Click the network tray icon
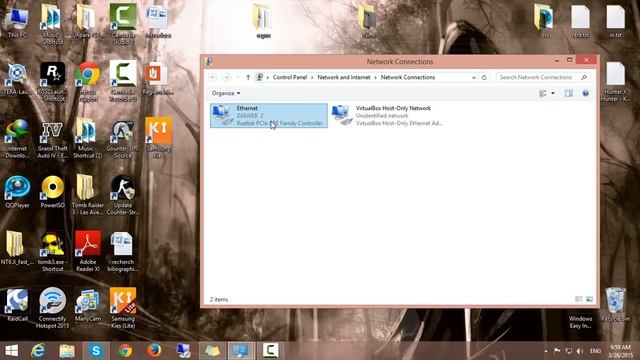This screenshot has width=640, height=360. (569, 351)
